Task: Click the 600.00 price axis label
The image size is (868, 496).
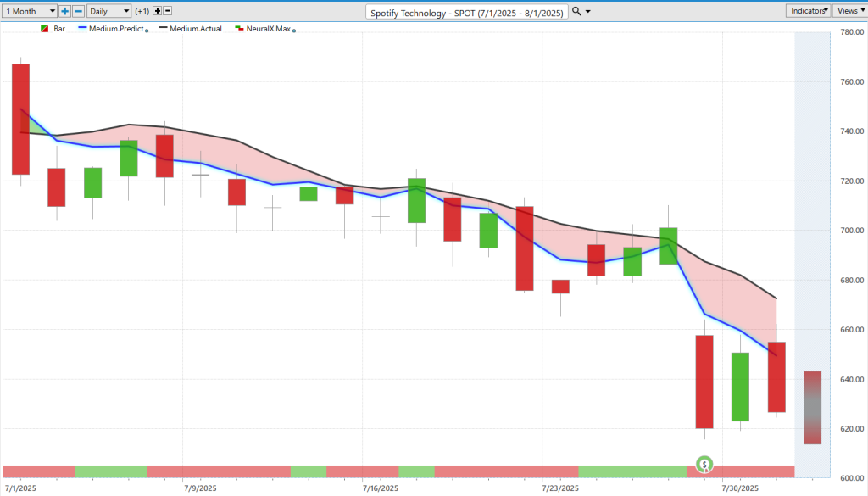Action: [852, 478]
